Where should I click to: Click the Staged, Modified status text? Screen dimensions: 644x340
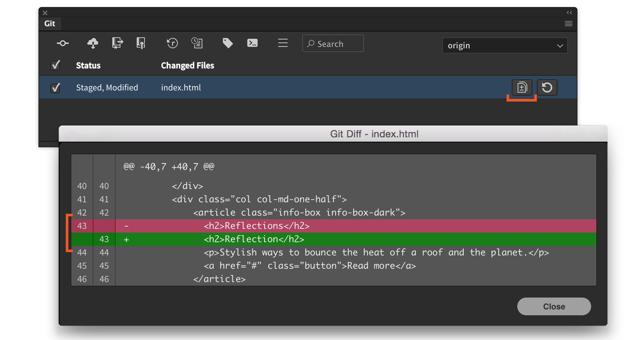(x=107, y=88)
